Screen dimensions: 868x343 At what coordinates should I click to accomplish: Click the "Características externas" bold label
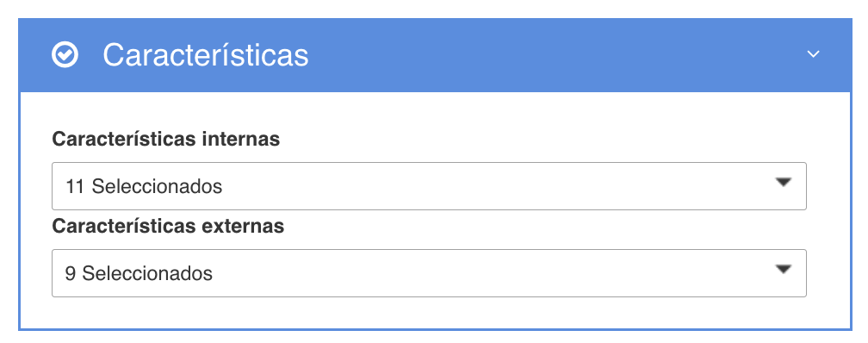[168, 226]
